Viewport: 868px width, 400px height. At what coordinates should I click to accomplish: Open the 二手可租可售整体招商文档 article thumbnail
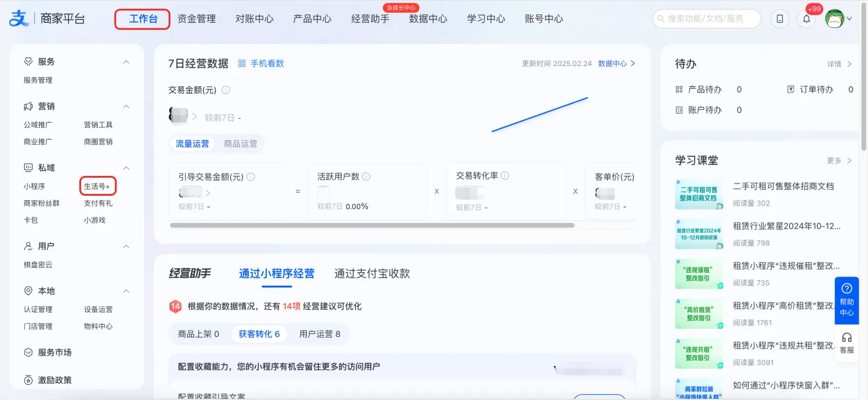(x=699, y=194)
